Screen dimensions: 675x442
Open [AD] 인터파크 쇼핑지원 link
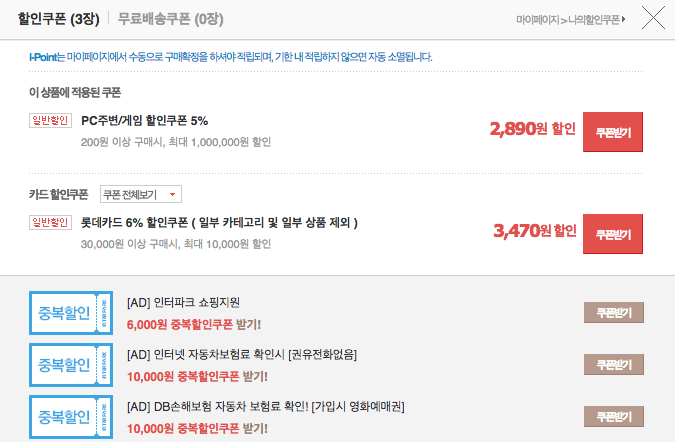pos(183,303)
